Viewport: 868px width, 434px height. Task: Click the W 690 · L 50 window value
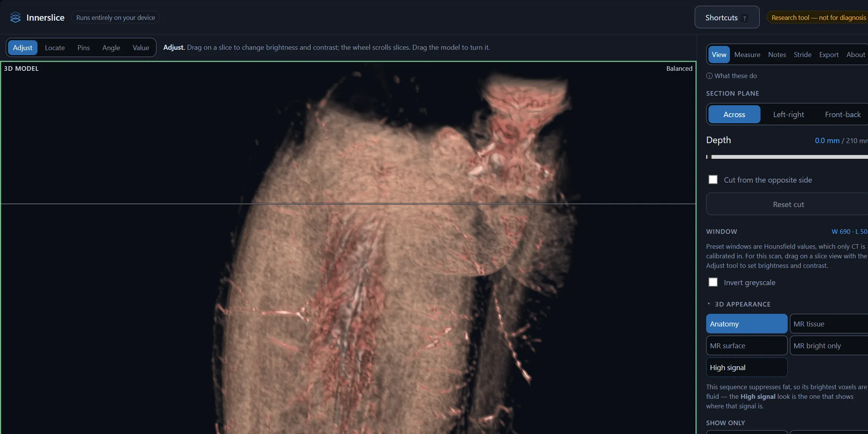849,232
